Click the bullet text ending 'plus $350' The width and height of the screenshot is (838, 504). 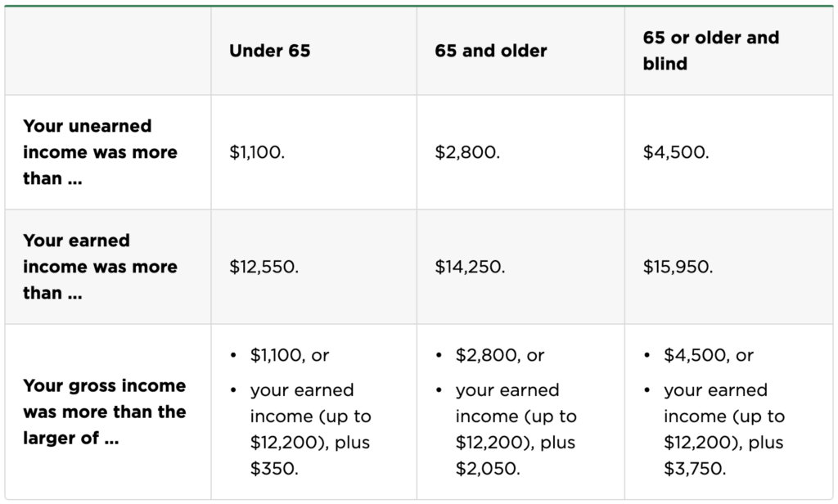[x=310, y=430]
